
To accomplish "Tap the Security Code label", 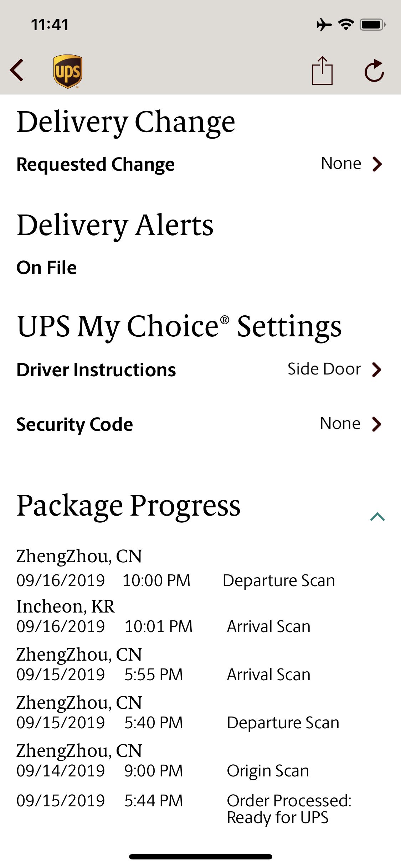I will (74, 424).
